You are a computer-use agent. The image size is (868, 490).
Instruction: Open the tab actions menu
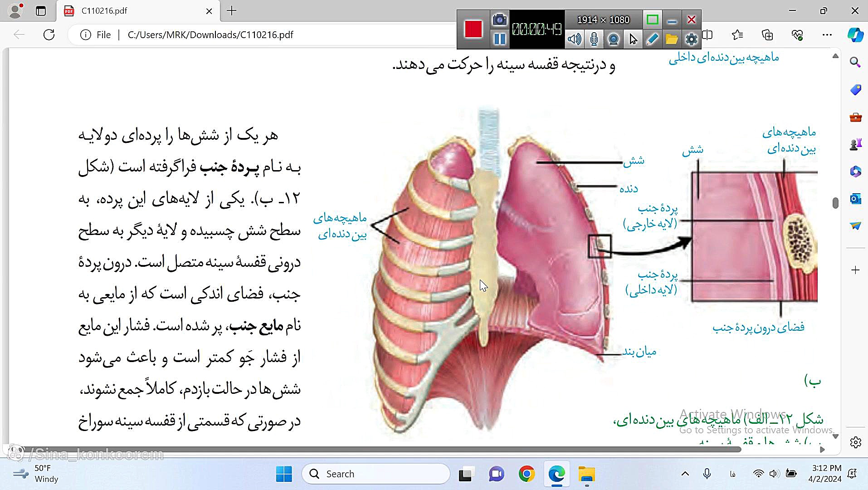click(x=41, y=11)
